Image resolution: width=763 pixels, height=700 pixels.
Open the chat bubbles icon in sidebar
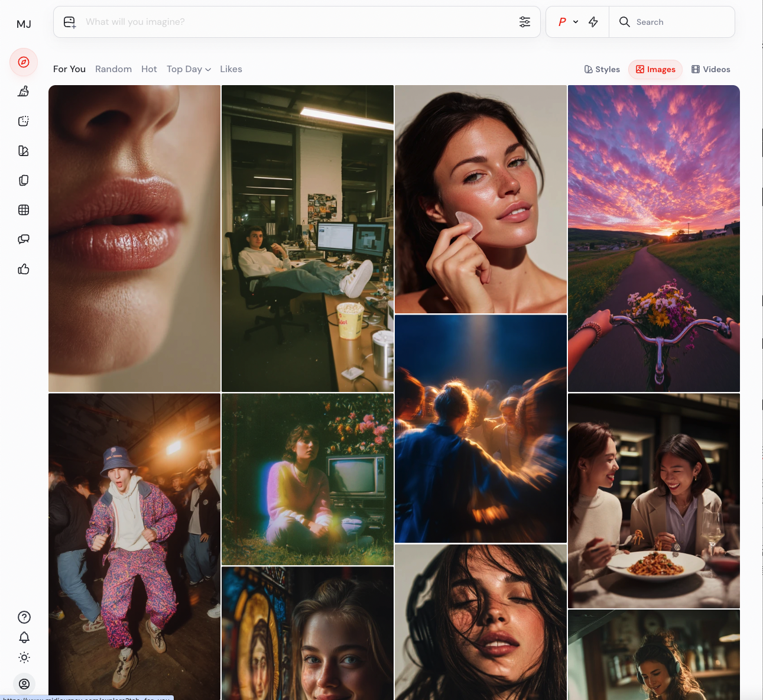point(24,239)
